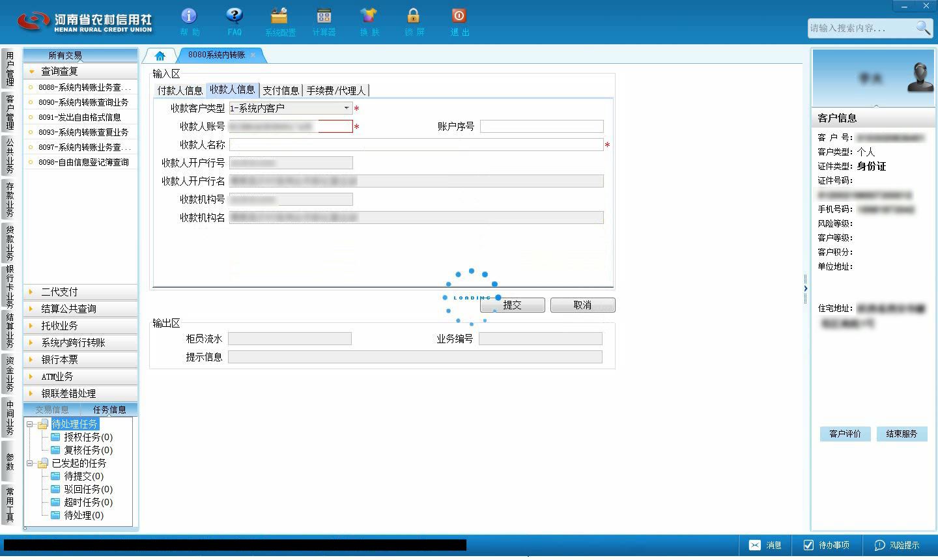Open the 常用工具 side tab
Viewport: 938px width, 560px height.
[x=10, y=505]
